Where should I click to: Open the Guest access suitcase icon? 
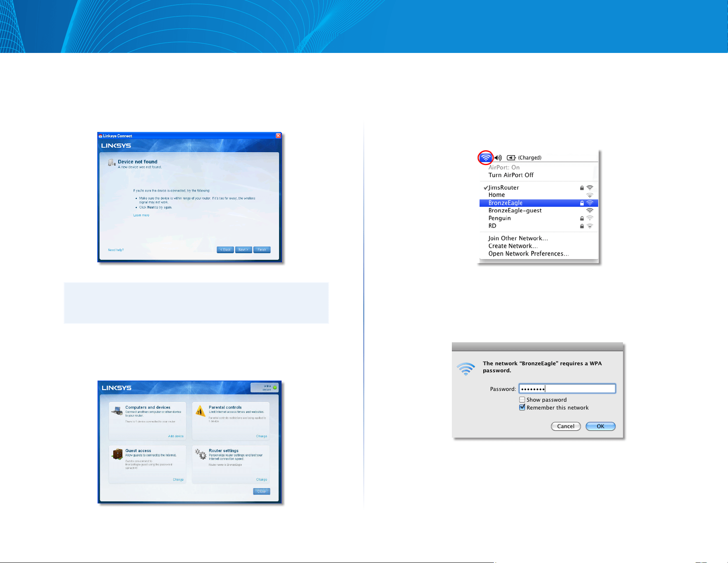point(117,454)
